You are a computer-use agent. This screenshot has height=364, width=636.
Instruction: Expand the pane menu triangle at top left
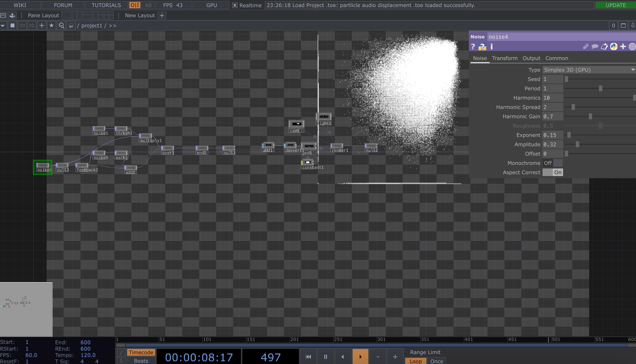3,25
